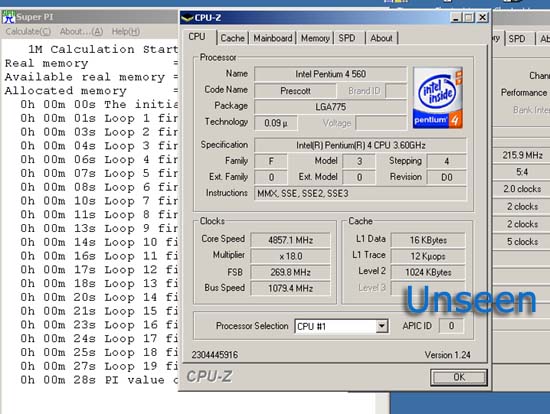The height and width of the screenshot is (414, 550).
Task: Click the number 2304445916 at bottom
Action: click(x=215, y=355)
